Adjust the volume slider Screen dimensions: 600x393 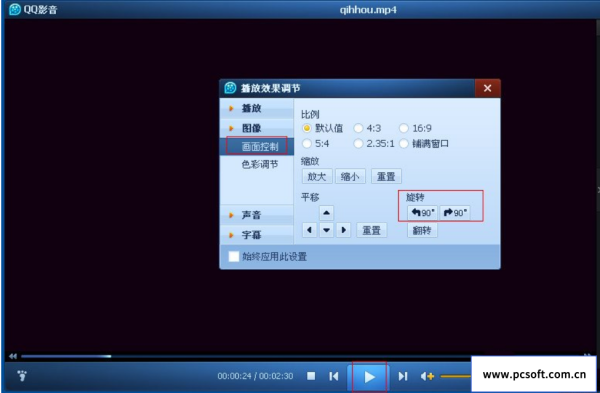455,376
